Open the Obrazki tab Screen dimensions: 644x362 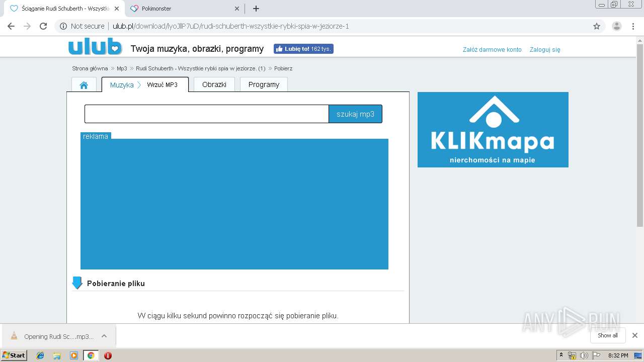pos(214,84)
